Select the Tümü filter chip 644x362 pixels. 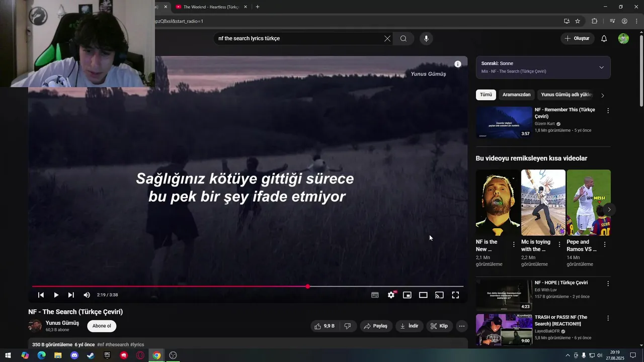tap(486, 95)
